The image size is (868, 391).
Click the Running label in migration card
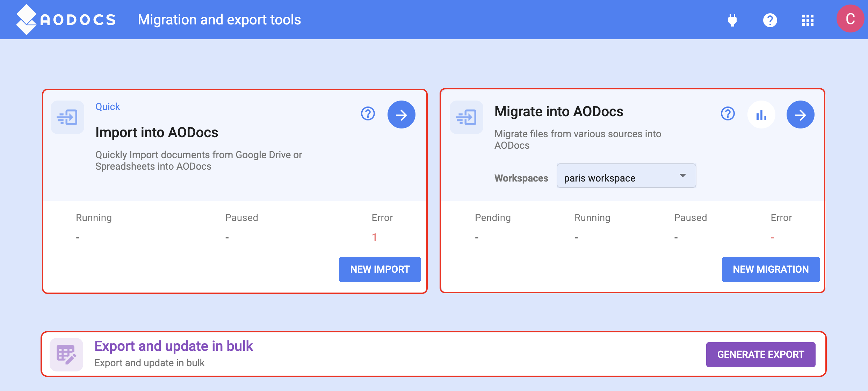(592, 218)
